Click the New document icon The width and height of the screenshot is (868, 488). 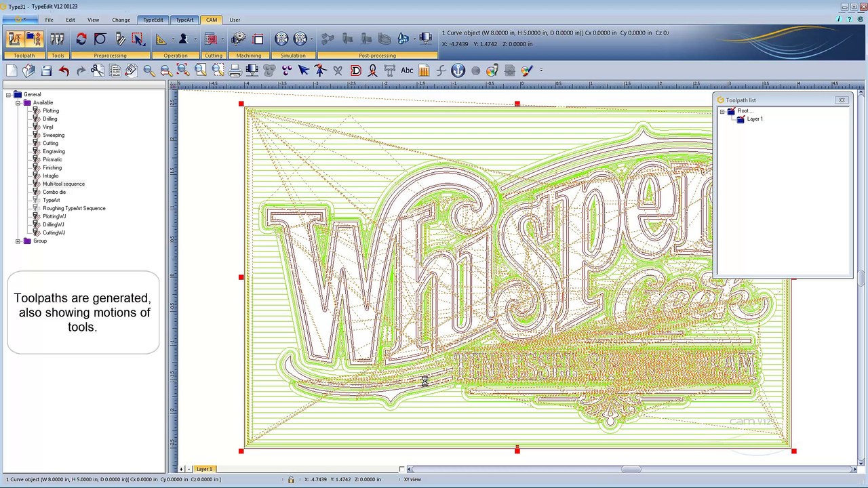pyautogui.click(x=12, y=70)
